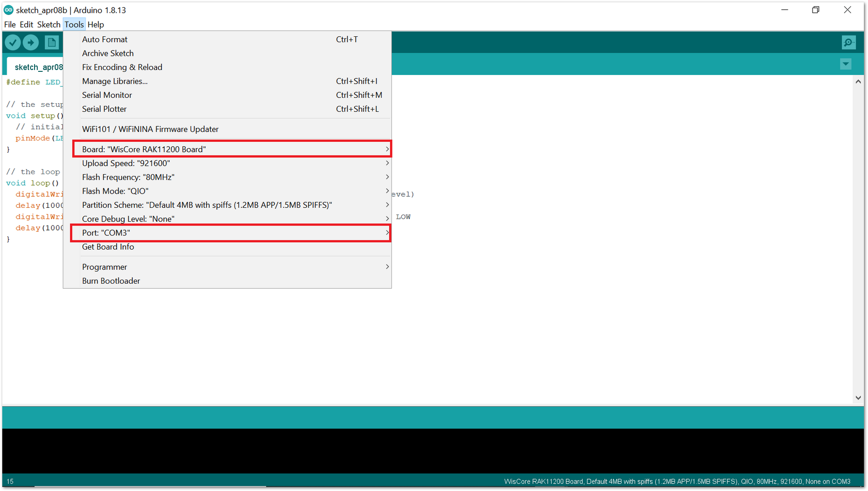Click the editor scrollbar down arrow
Viewport: 868px width, 491px height.
(858, 398)
